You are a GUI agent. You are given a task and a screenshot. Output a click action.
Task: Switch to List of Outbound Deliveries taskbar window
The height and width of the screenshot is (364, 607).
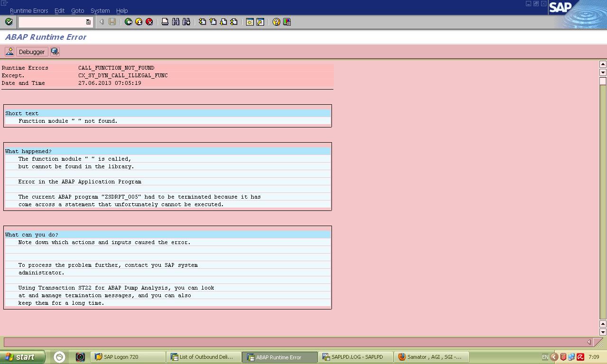click(204, 357)
